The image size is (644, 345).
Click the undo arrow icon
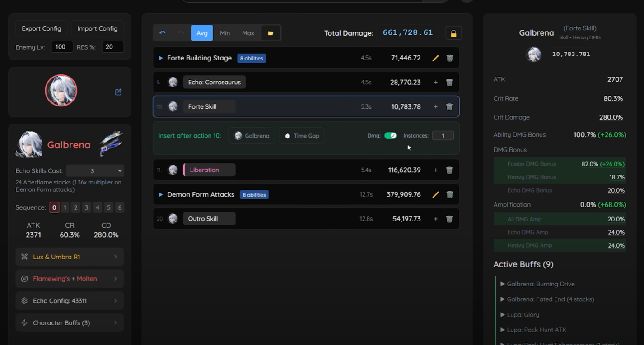[x=163, y=33]
